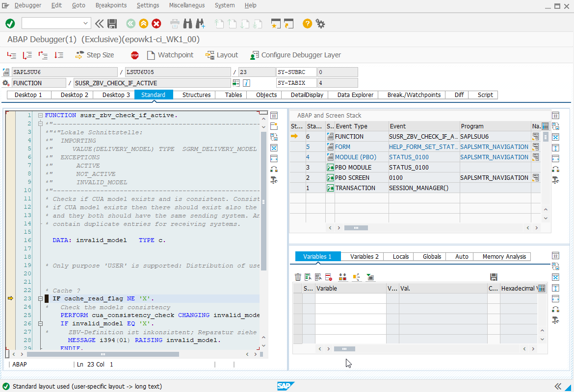
Task: Open the Debugger menu
Action: (28, 5)
